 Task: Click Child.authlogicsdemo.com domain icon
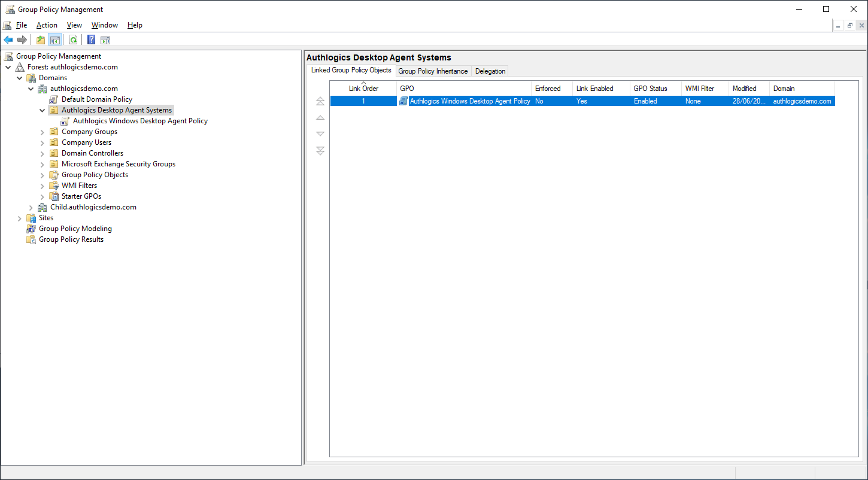[43, 207]
